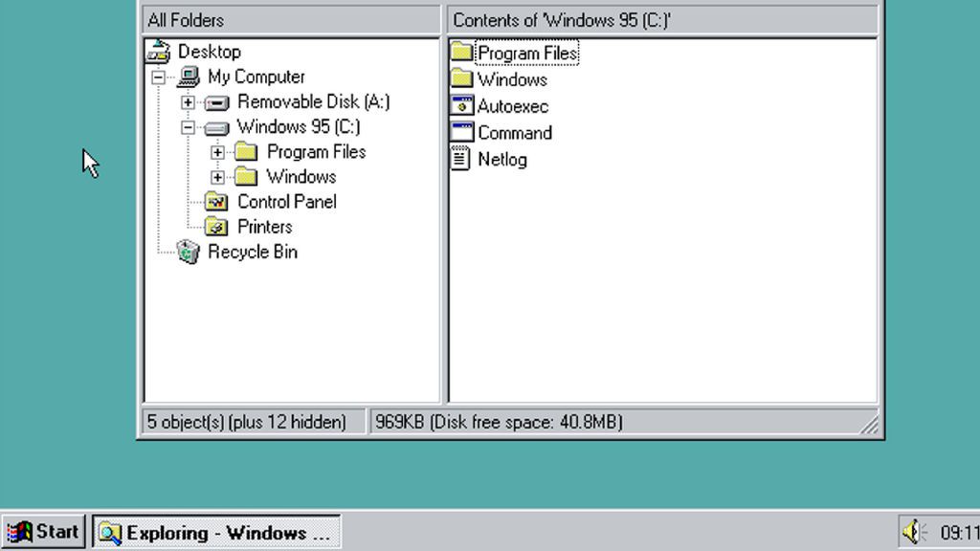Screen dimensions: 980x551
Task: Select the Netlog file name
Action: tap(501, 160)
